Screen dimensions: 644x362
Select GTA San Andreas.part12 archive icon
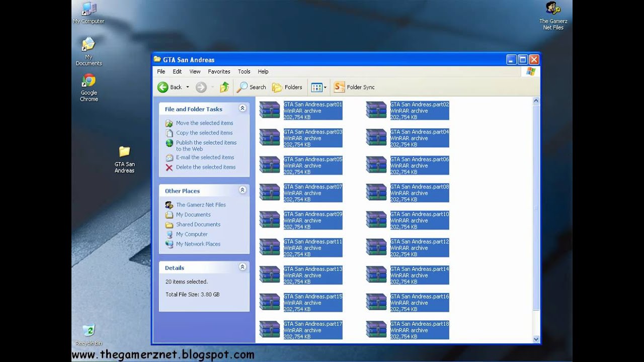pyautogui.click(x=376, y=247)
